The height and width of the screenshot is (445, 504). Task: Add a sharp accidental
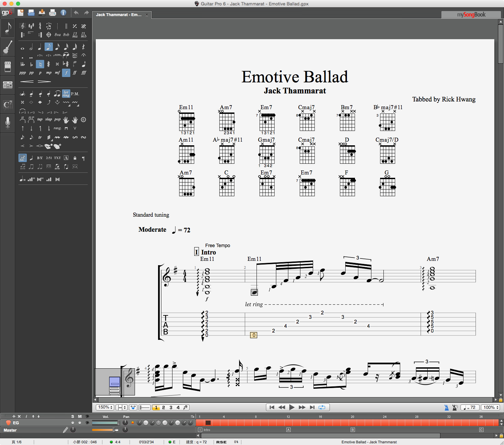tap(49, 64)
